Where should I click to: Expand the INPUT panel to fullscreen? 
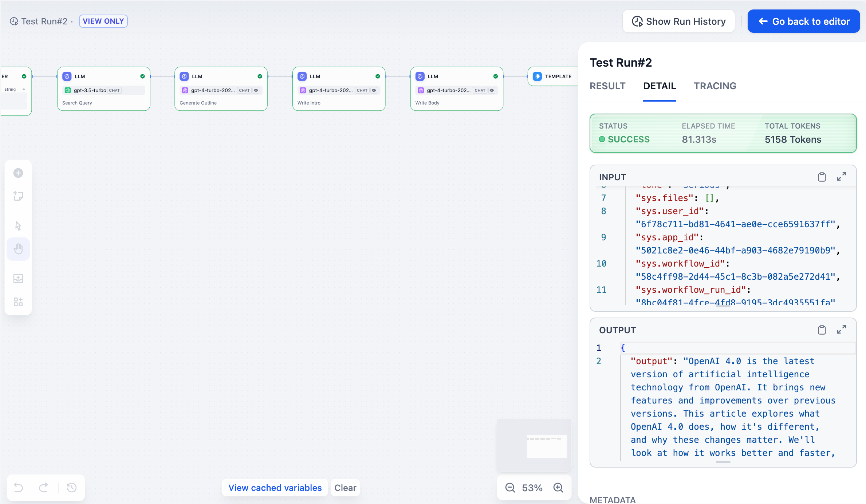pyautogui.click(x=842, y=177)
